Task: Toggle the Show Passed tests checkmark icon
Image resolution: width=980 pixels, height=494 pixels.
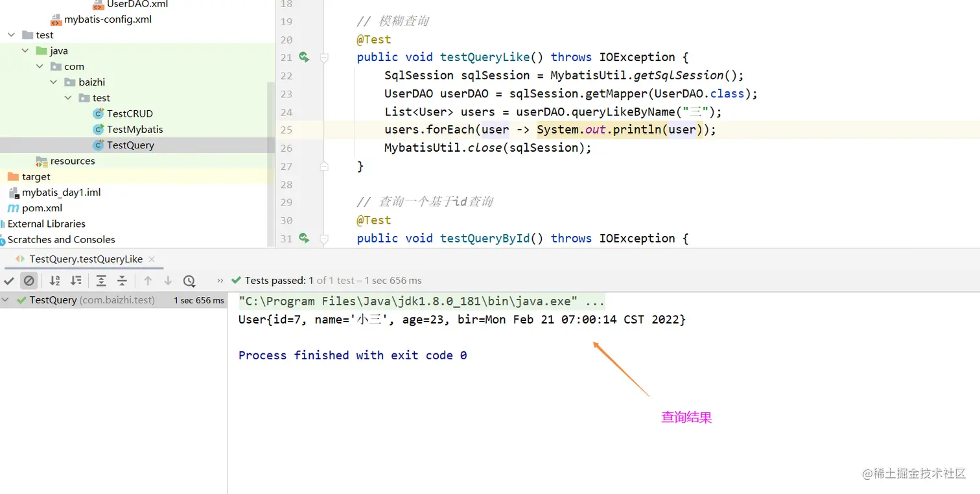Action: [8, 281]
